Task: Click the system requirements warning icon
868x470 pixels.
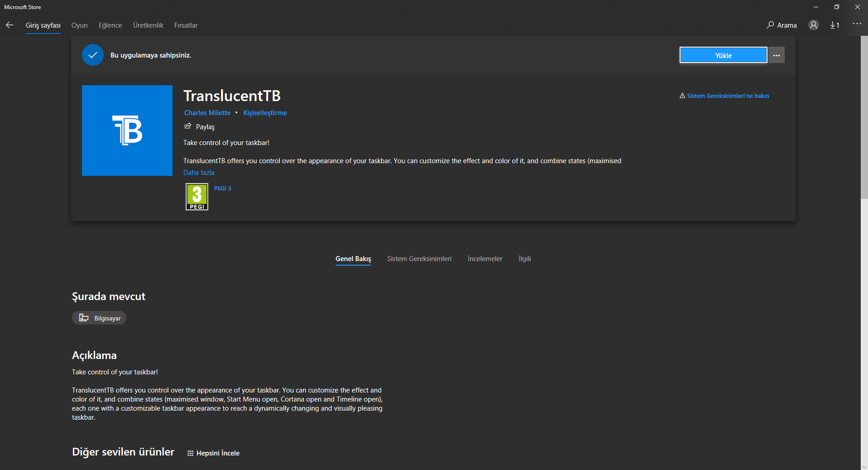Action: pyautogui.click(x=682, y=96)
